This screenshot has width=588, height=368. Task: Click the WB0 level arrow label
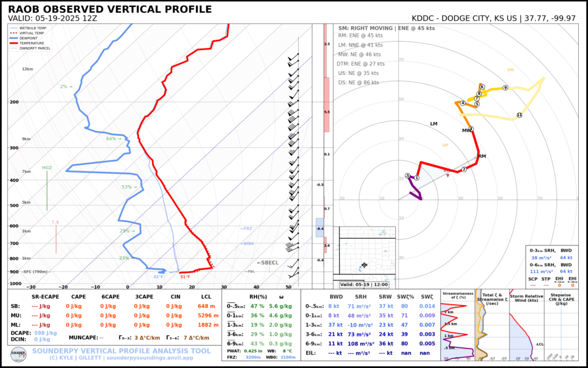(247, 244)
